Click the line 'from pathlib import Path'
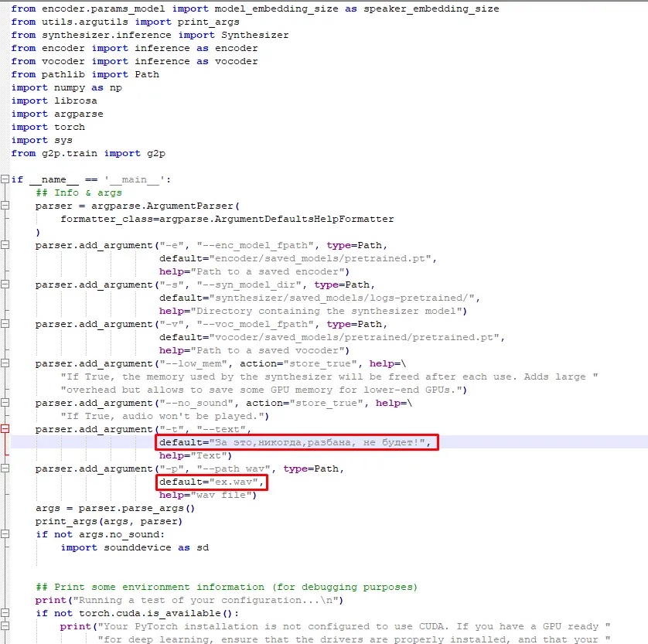This screenshot has height=644, width=648. pos(85,74)
